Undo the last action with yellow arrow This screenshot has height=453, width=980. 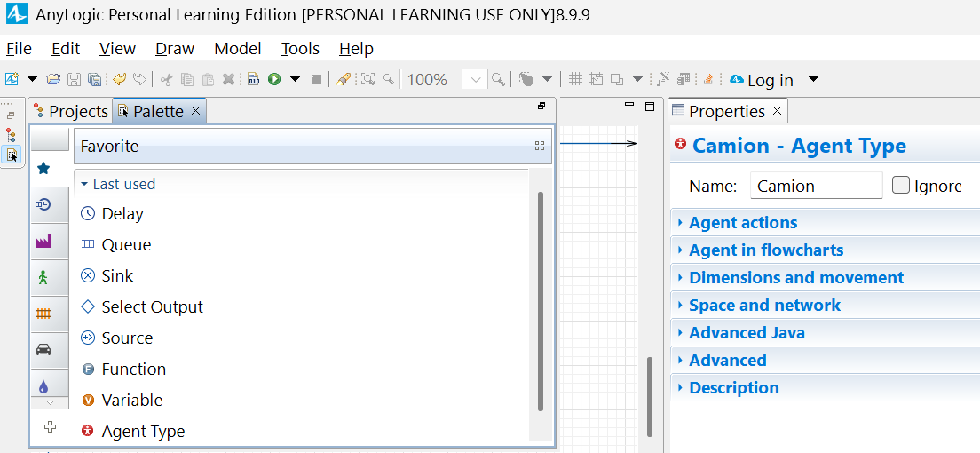[x=119, y=79]
